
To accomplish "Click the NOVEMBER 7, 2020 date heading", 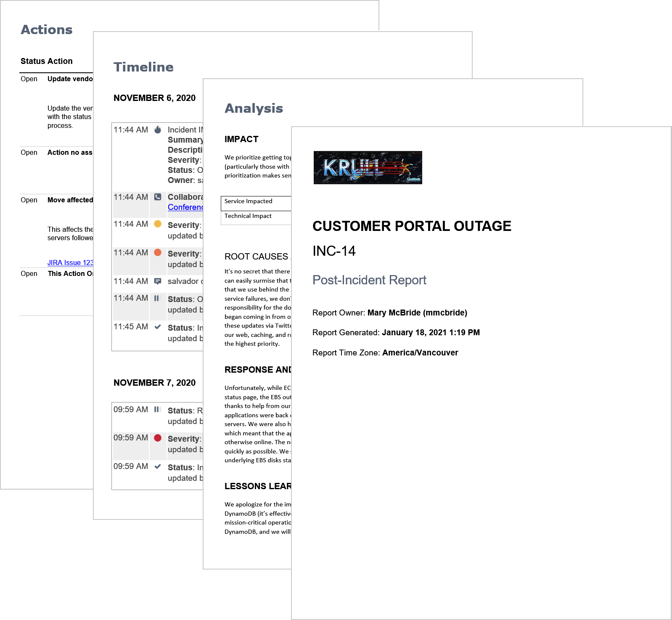I will point(154,383).
